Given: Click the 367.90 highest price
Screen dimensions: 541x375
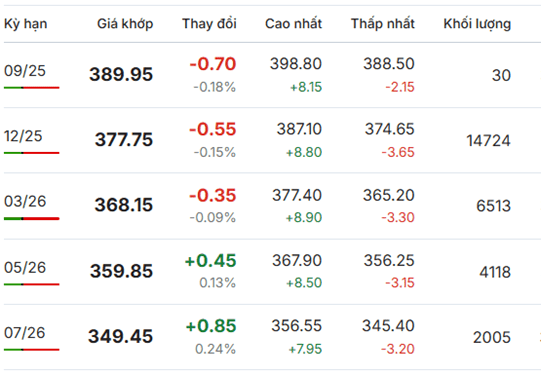Looking at the screenshot, I should (297, 260).
